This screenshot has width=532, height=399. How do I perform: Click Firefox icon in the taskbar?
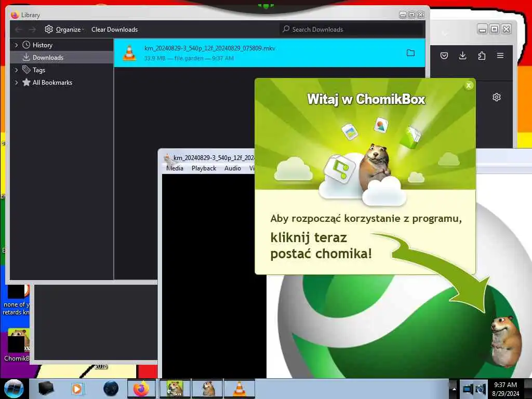141,389
